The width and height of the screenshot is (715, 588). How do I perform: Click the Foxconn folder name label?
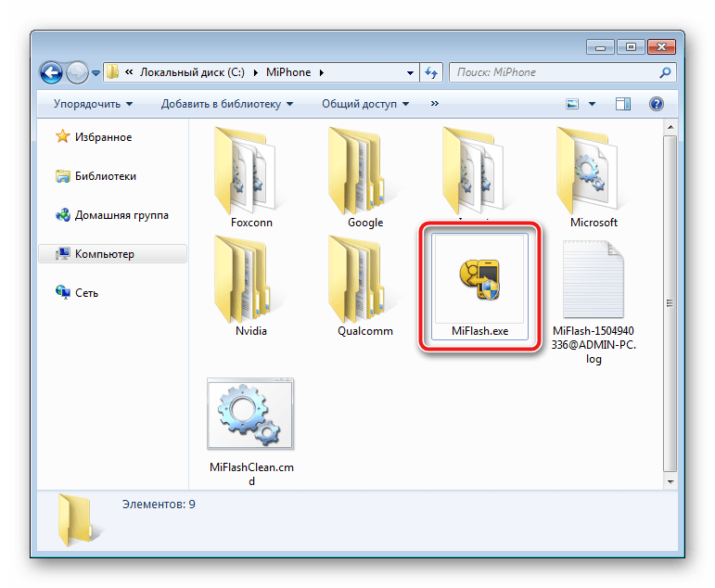(x=251, y=223)
